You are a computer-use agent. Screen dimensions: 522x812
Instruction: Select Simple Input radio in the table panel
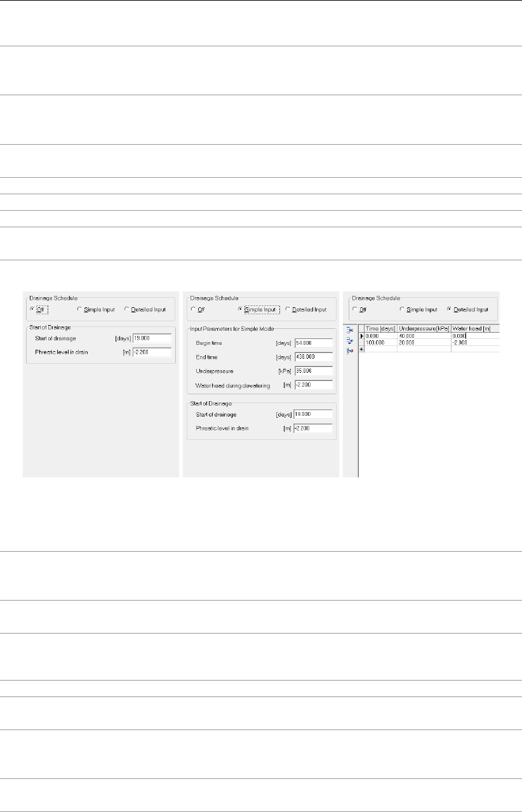tap(402, 309)
